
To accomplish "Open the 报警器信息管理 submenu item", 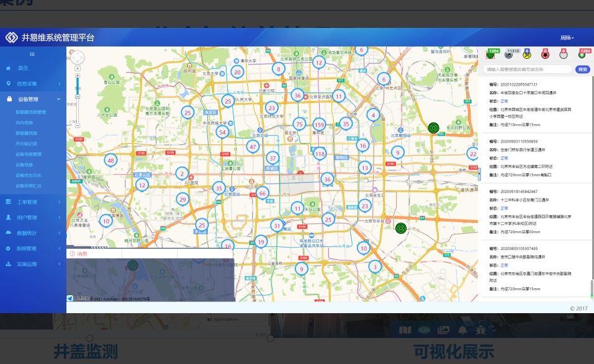I will 30,112.
